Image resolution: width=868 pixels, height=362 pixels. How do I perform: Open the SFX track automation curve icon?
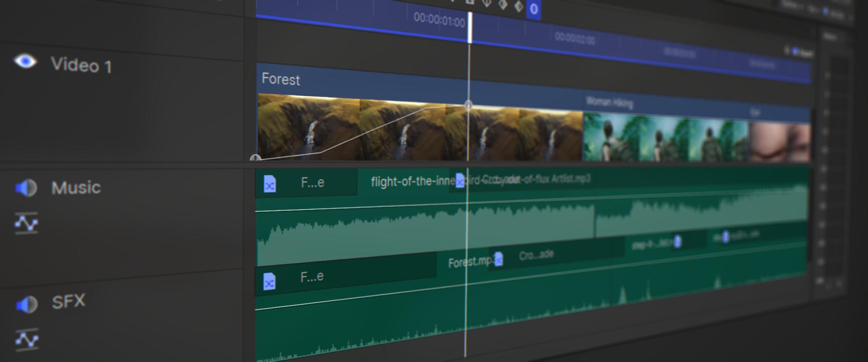pos(27,339)
